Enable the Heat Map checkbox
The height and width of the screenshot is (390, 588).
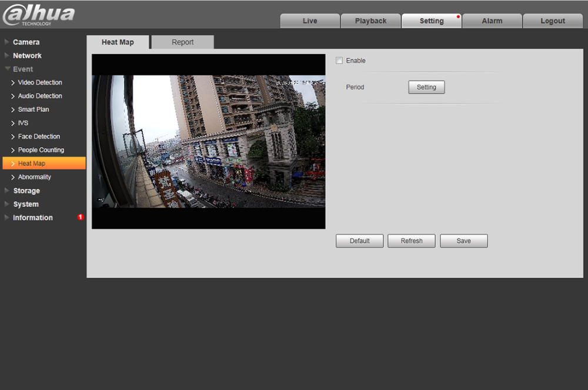point(339,61)
